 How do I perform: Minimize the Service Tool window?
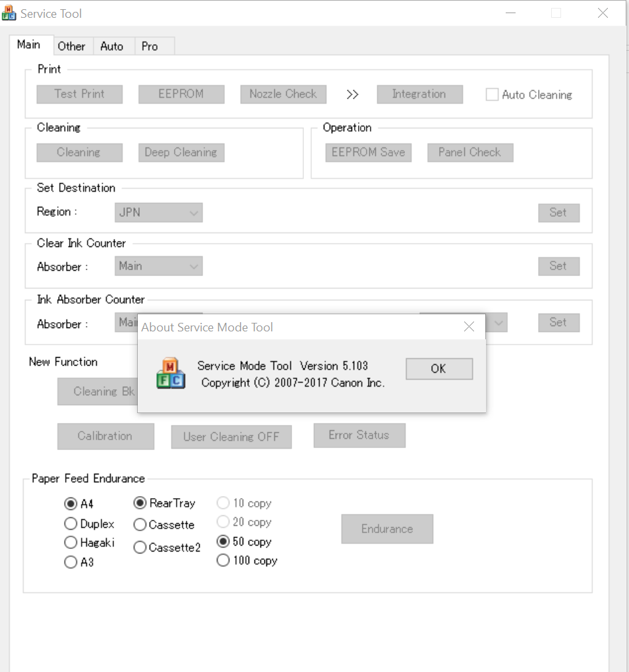(x=511, y=13)
